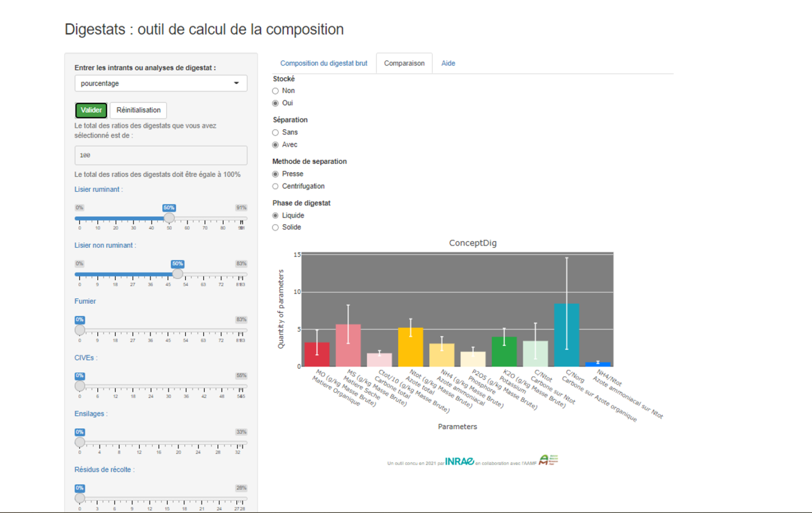Select the Solide digestat phase
The height and width of the screenshot is (513, 812).
(x=275, y=227)
